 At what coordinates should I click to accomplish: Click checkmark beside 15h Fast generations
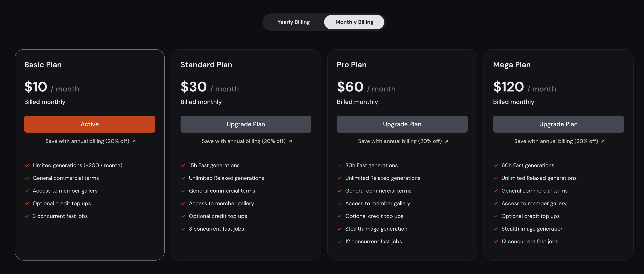183,165
